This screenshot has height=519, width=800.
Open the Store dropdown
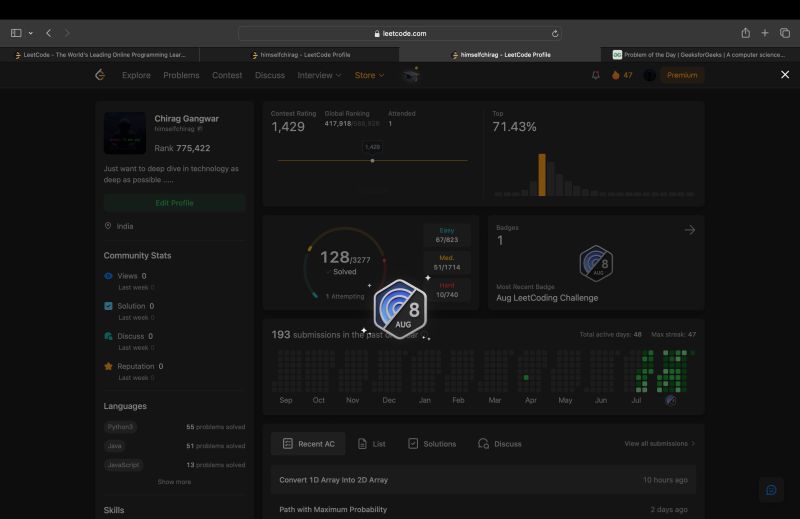tap(369, 75)
